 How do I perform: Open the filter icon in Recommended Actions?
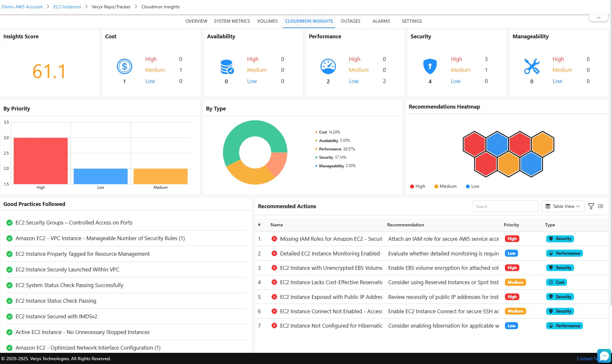[x=591, y=206]
